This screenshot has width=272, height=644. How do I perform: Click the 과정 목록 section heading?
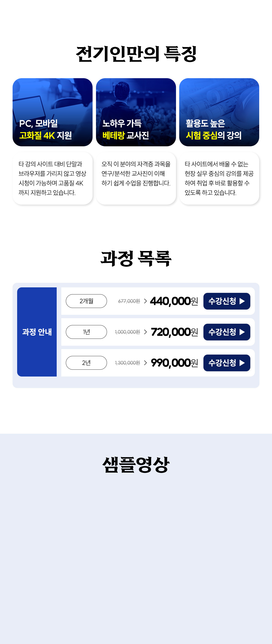click(x=136, y=258)
